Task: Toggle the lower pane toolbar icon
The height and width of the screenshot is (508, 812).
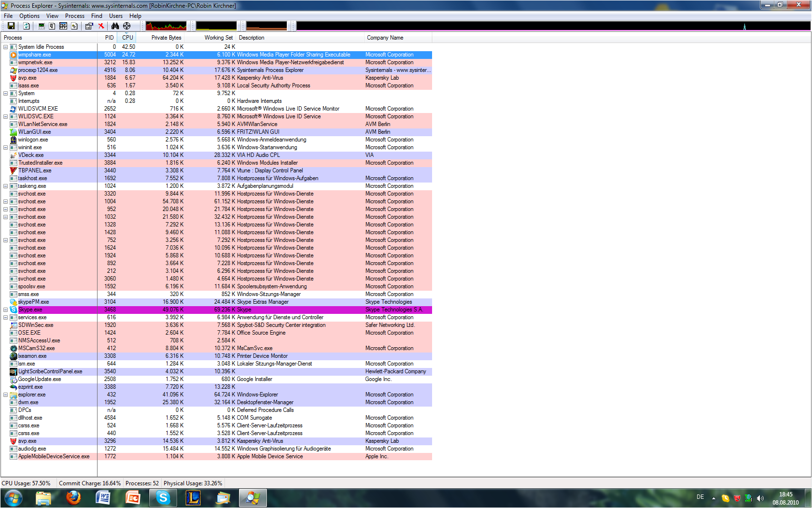Action: (63, 26)
